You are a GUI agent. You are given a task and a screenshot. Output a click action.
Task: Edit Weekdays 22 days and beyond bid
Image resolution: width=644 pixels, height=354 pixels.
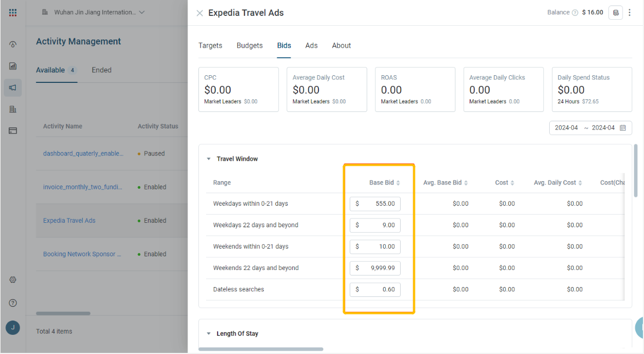click(x=375, y=225)
